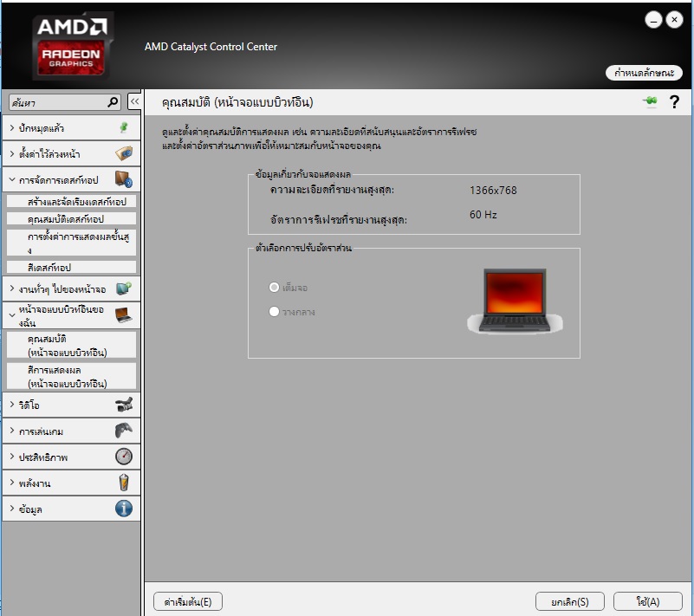This screenshot has width=694, height=616.
Task: Click the ยกเลิก(S) discard button
Action: point(569,602)
